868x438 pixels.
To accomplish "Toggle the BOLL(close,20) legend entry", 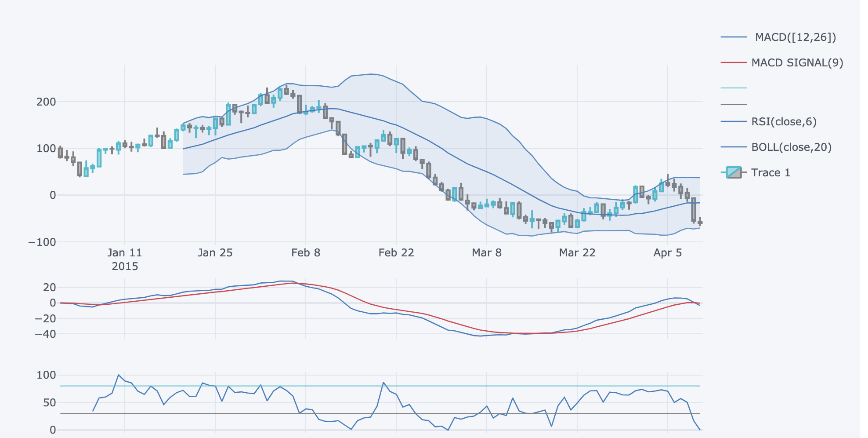I will [x=776, y=147].
